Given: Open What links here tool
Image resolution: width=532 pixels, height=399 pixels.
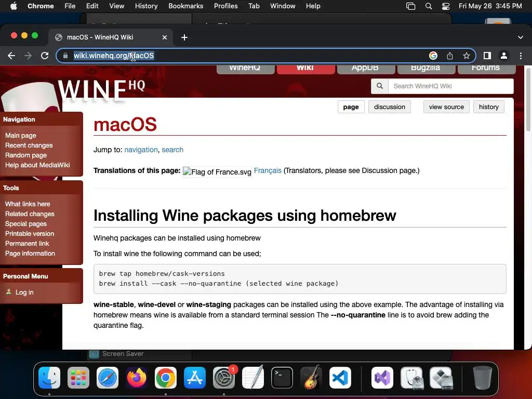Looking at the screenshot, I should tap(28, 204).
